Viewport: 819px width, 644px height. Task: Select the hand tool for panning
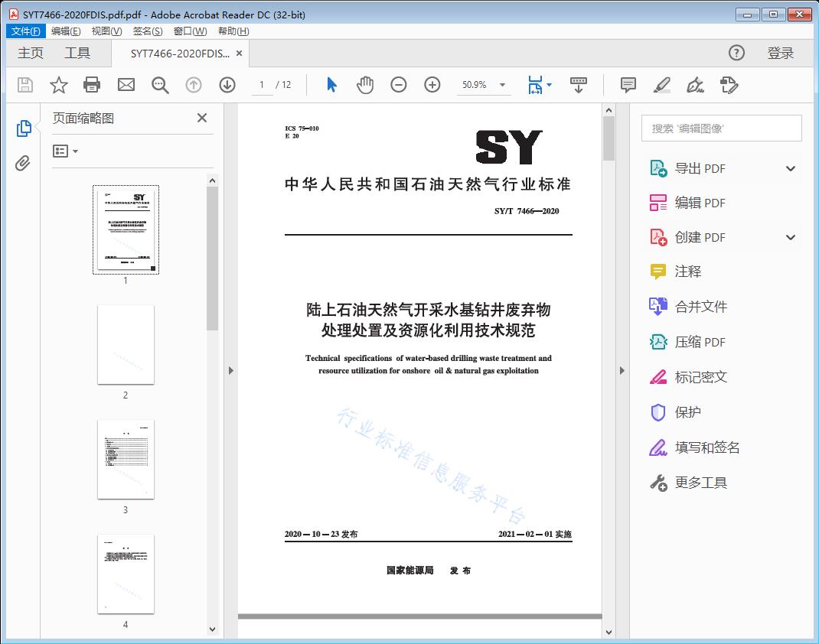pyautogui.click(x=365, y=85)
